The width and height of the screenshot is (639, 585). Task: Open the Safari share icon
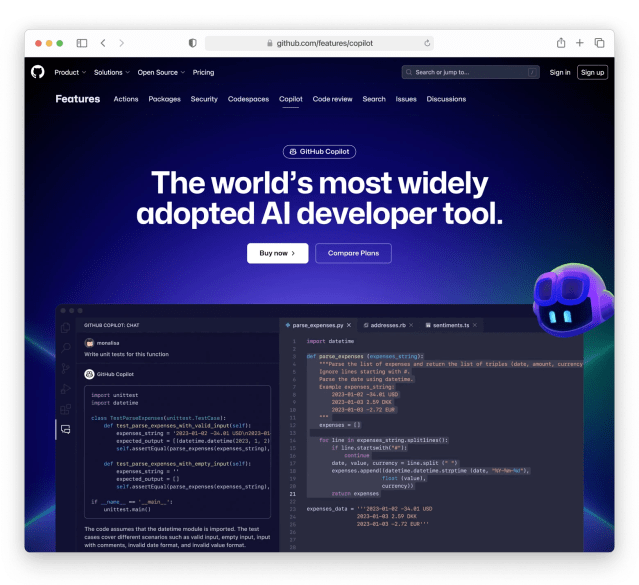click(561, 43)
